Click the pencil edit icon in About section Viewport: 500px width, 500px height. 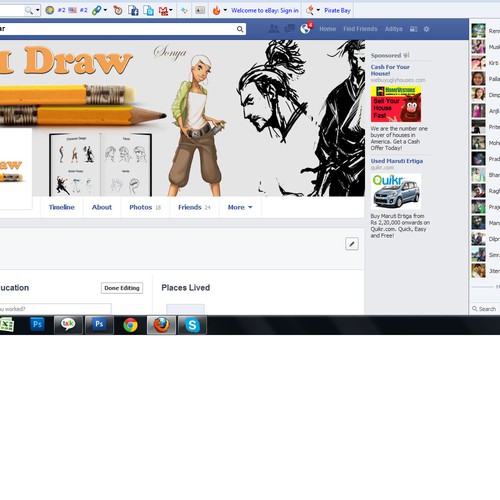pos(352,244)
